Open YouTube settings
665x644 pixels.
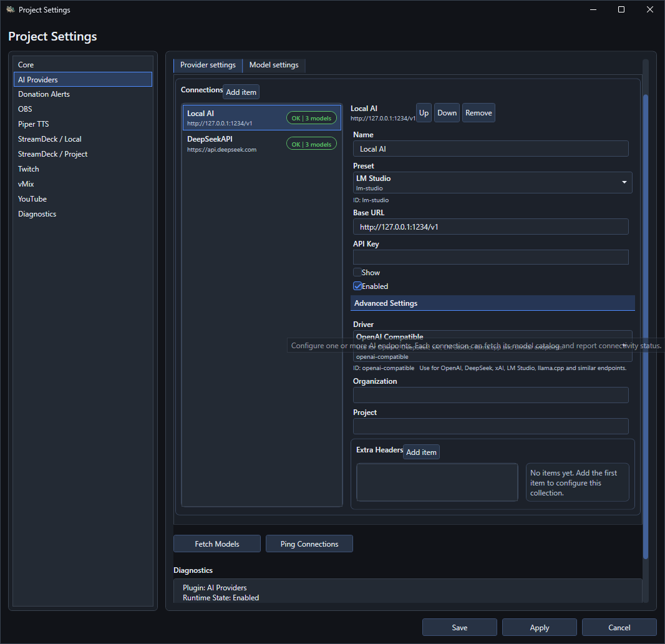point(83,199)
